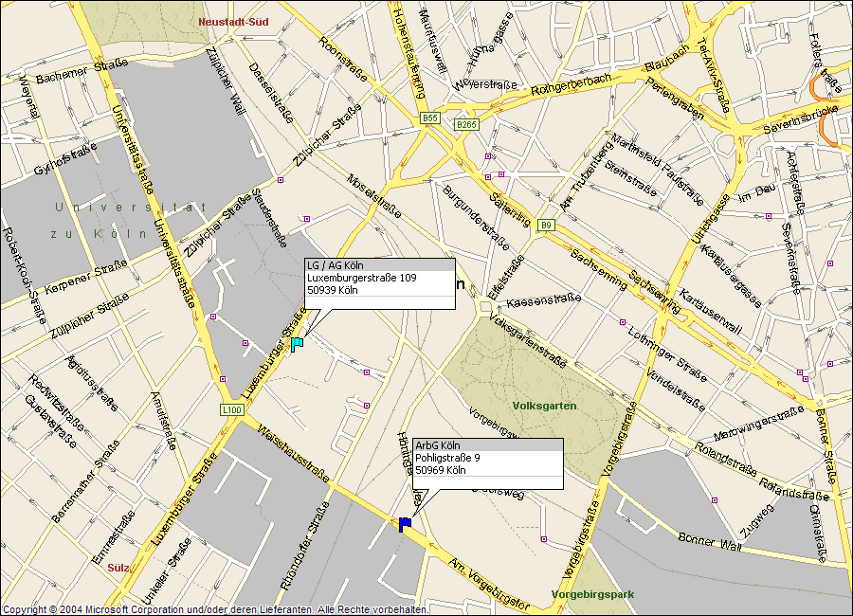Click the Luxemburgerstraße 109 address line

(x=361, y=278)
